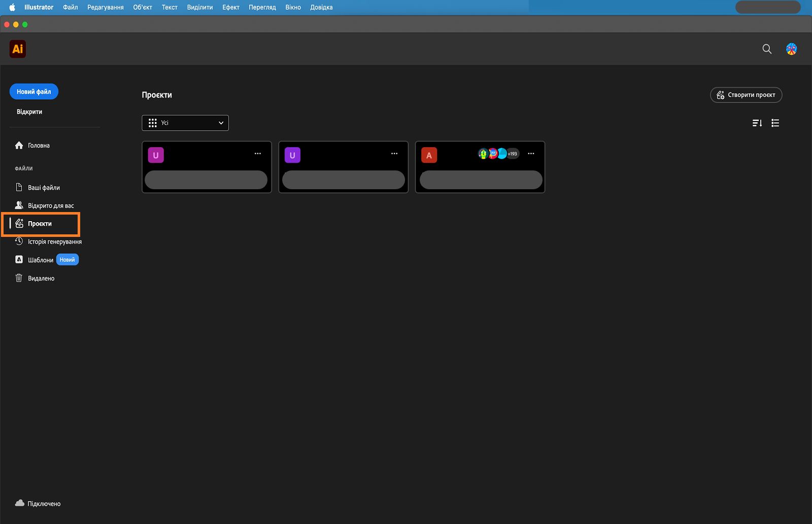The width and height of the screenshot is (812, 524).
Task: Click the Шаблони template icon
Action: point(19,260)
